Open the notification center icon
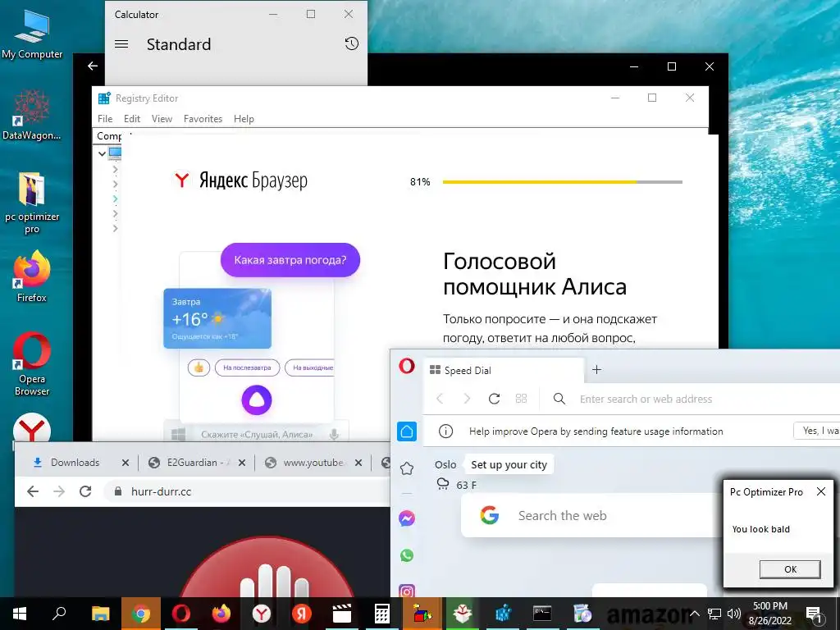This screenshot has height=630, width=840. [813, 614]
